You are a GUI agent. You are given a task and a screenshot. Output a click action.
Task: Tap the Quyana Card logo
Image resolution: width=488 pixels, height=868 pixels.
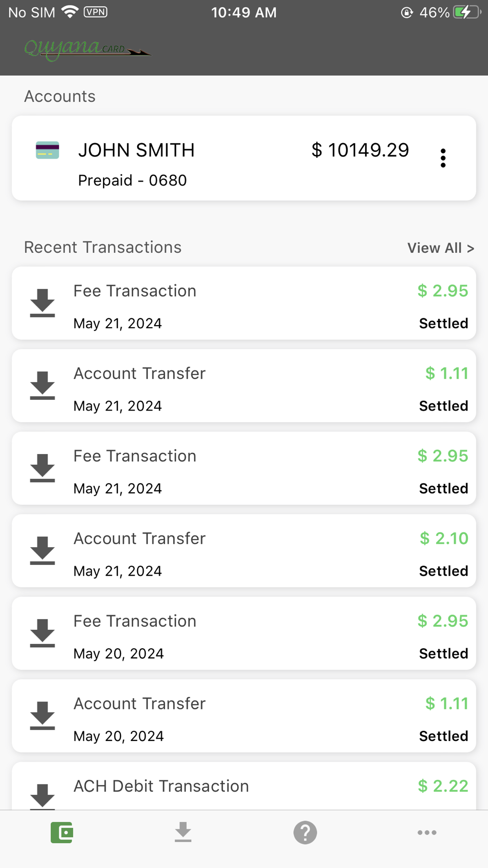point(87,49)
